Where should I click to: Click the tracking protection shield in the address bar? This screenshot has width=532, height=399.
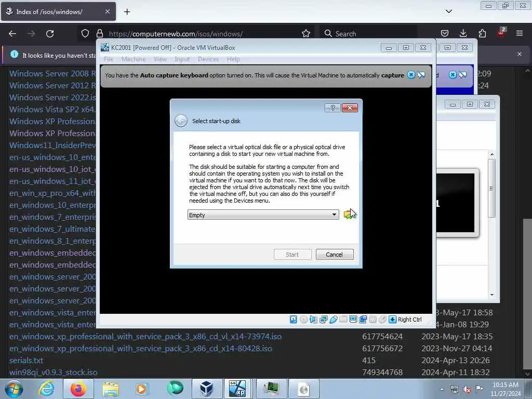(x=85, y=34)
